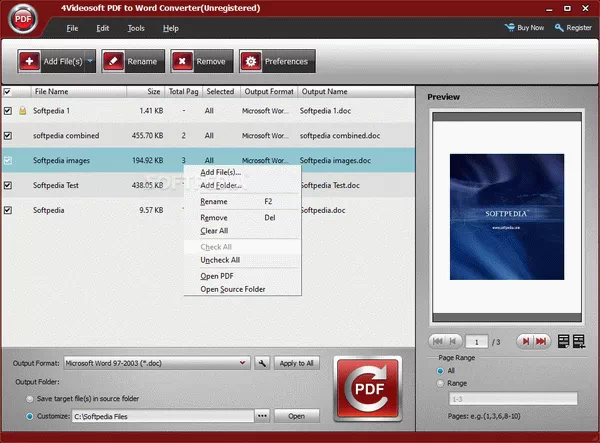Viewport: 600px width, 443px height.
Task: Open the Edit menu
Action: tap(103, 28)
